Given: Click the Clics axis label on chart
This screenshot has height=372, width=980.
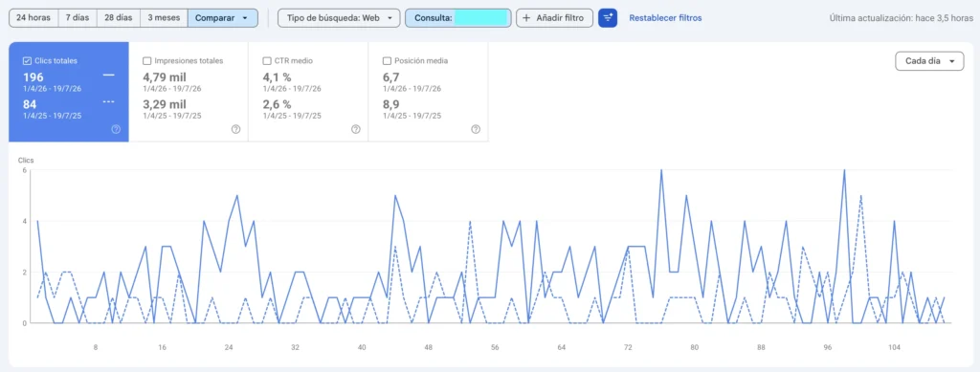Looking at the screenshot, I should (26, 161).
